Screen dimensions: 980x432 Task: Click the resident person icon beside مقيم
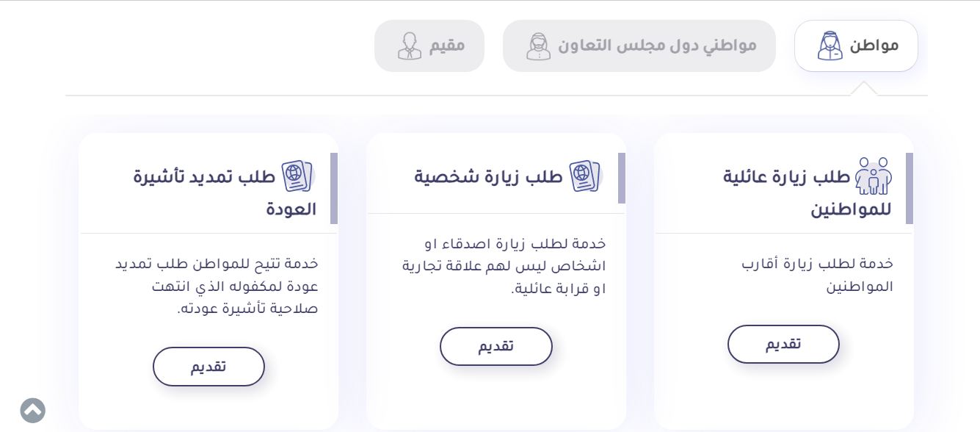coord(409,46)
